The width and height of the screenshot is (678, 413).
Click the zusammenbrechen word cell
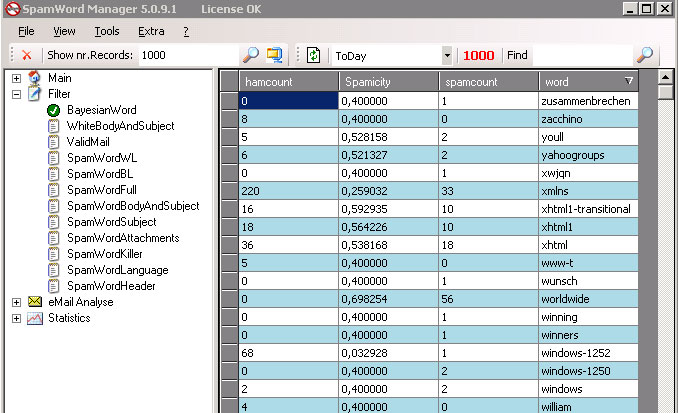click(x=588, y=101)
